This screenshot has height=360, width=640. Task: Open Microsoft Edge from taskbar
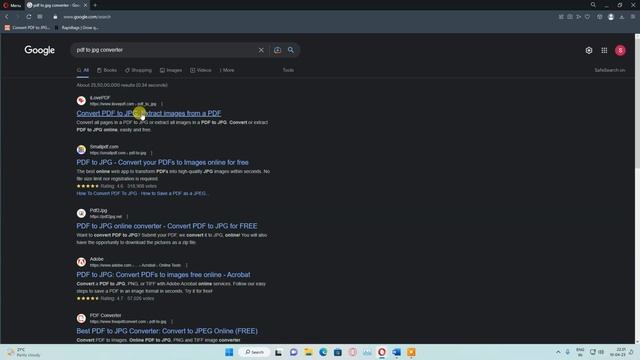coord(323,352)
